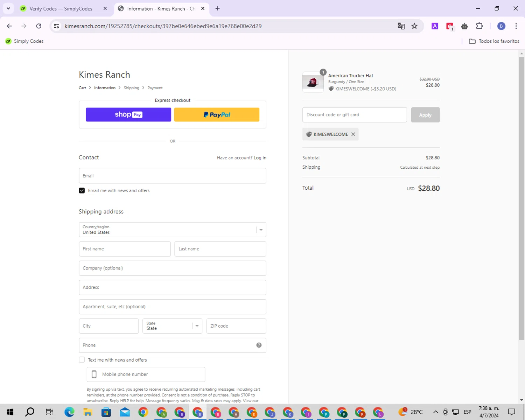Open Chrome three-dot menu
525x420 pixels.
(x=516, y=26)
